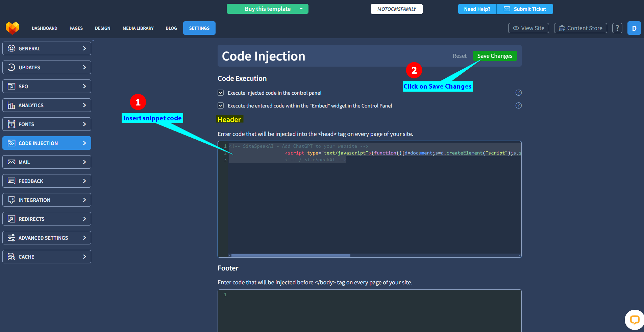Screen dimensions: 644x332
Task: Click the Save Changes button
Action: 494,56
